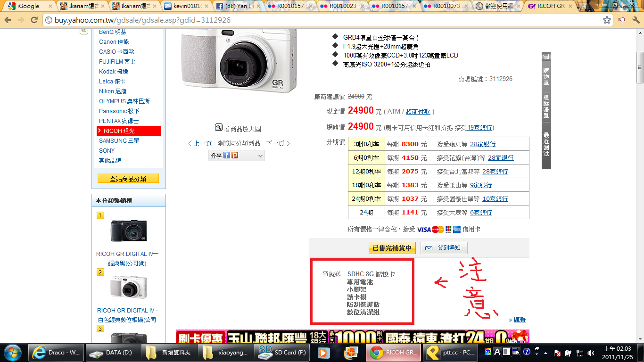Screen dimensions: 644x362
Task: Reload the page with the refresh button
Action: tap(34, 20)
